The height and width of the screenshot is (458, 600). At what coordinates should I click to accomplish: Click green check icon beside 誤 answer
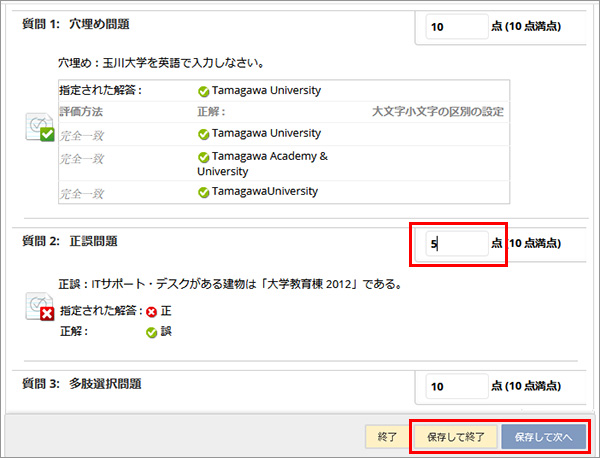click(x=152, y=332)
